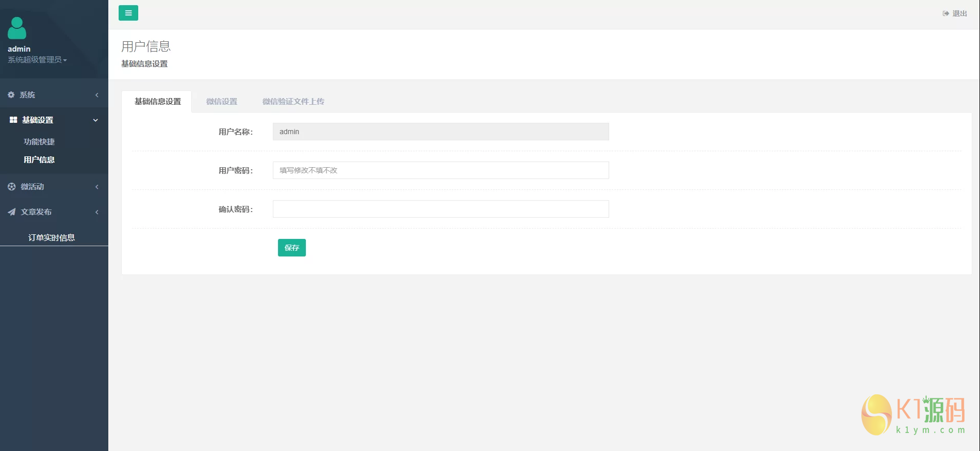Click the 保存 button

click(292, 248)
